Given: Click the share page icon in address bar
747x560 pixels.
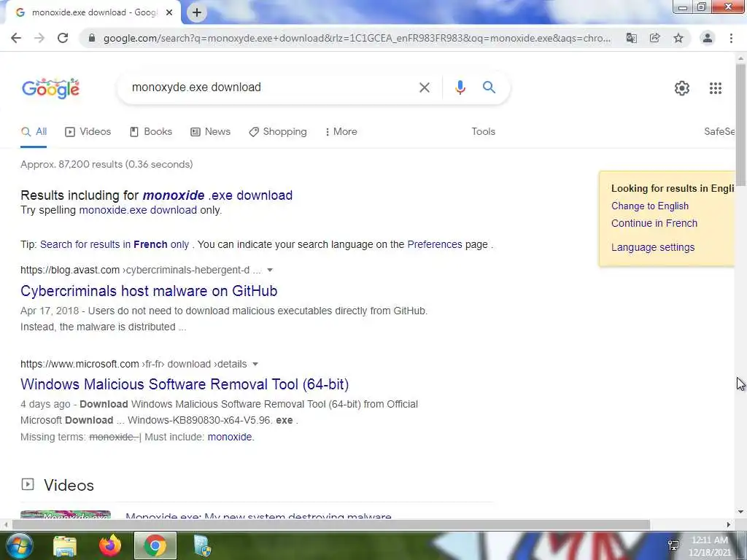Looking at the screenshot, I should click(x=655, y=38).
